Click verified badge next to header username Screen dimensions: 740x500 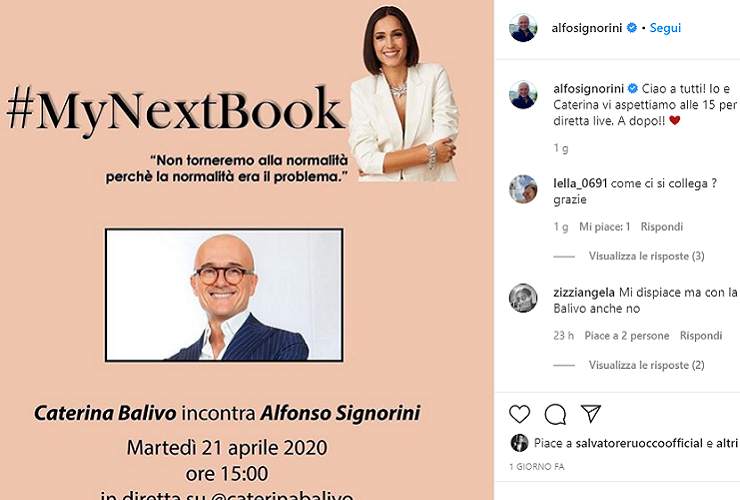coord(631,28)
